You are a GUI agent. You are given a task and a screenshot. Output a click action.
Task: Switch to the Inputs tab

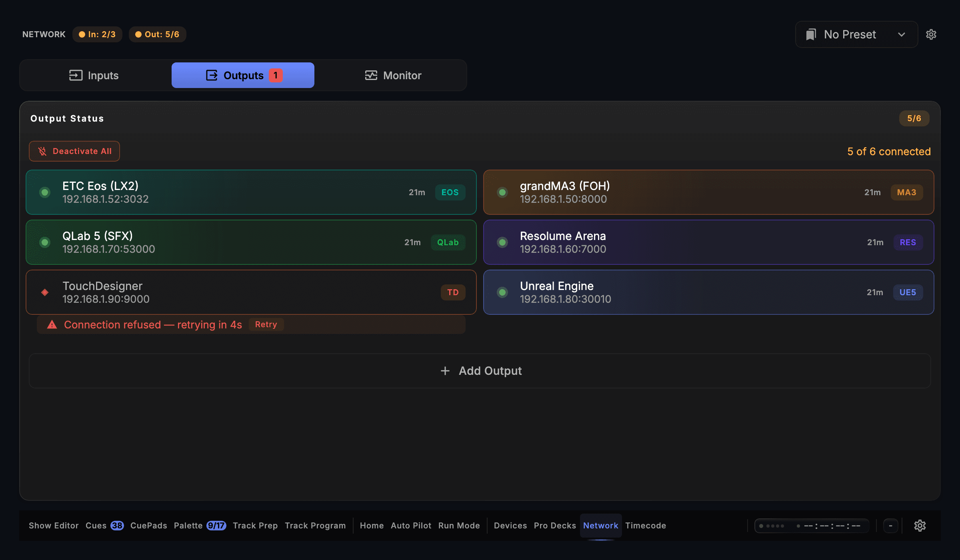94,75
